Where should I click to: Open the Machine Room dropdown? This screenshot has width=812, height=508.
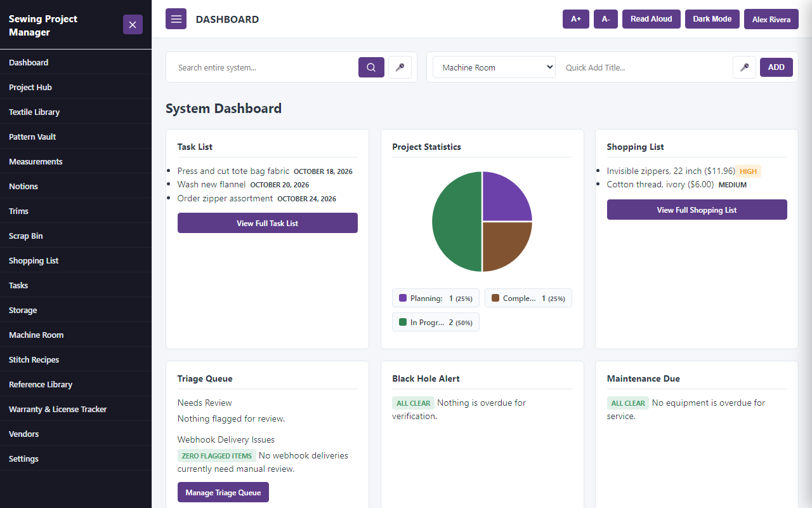click(494, 67)
